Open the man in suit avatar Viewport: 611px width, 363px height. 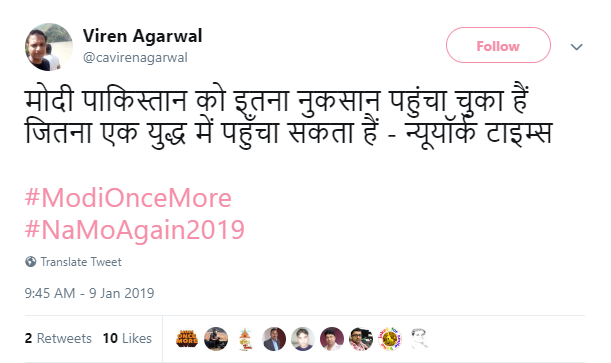274,338
